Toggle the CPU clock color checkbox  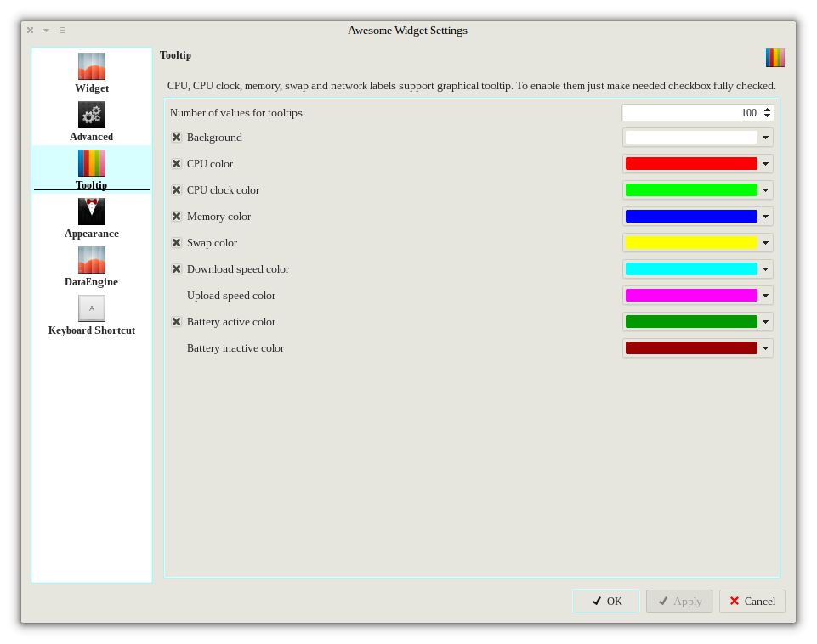click(x=177, y=190)
